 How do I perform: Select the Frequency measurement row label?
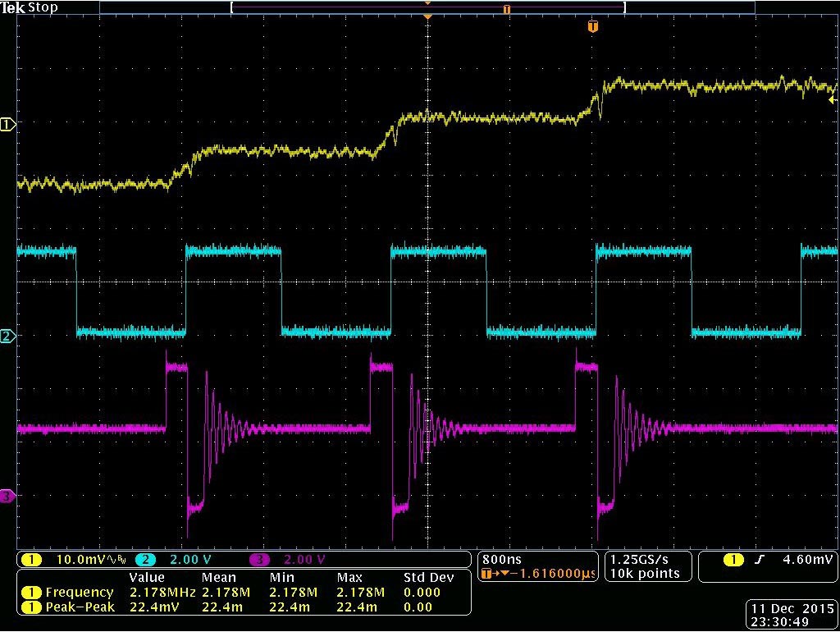pyautogui.click(x=79, y=592)
